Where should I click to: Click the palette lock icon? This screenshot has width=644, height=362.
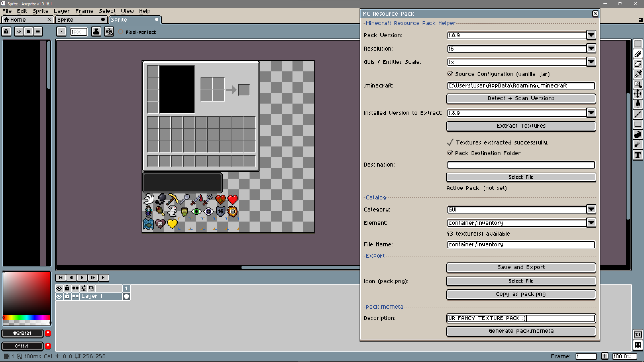point(6,32)
